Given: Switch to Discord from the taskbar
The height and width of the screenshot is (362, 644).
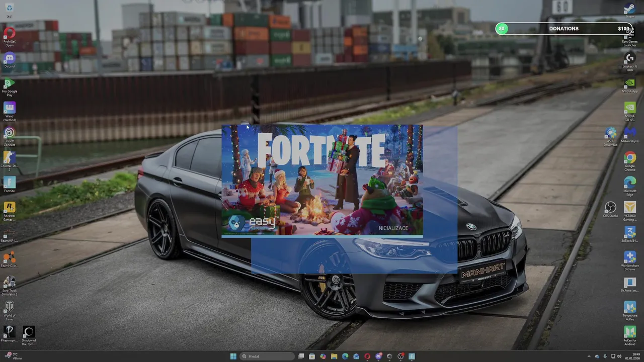Looking at the screenshot, I should [x=378, y=356].
